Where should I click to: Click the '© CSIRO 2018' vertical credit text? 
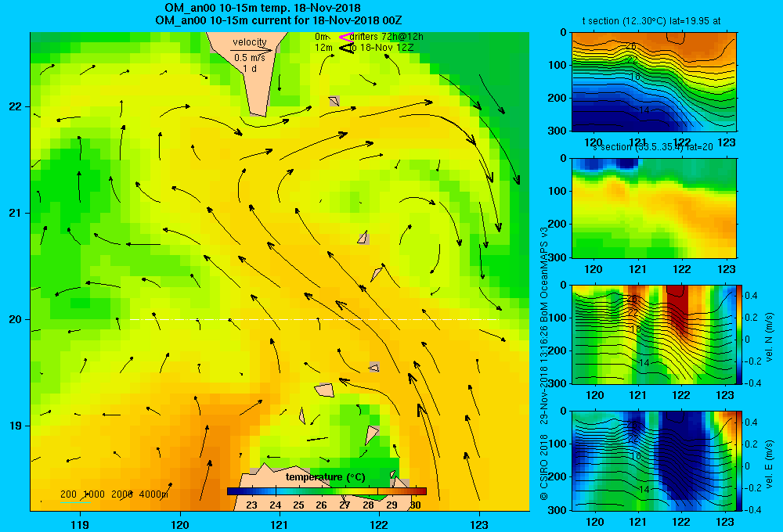tap(544, 467)
